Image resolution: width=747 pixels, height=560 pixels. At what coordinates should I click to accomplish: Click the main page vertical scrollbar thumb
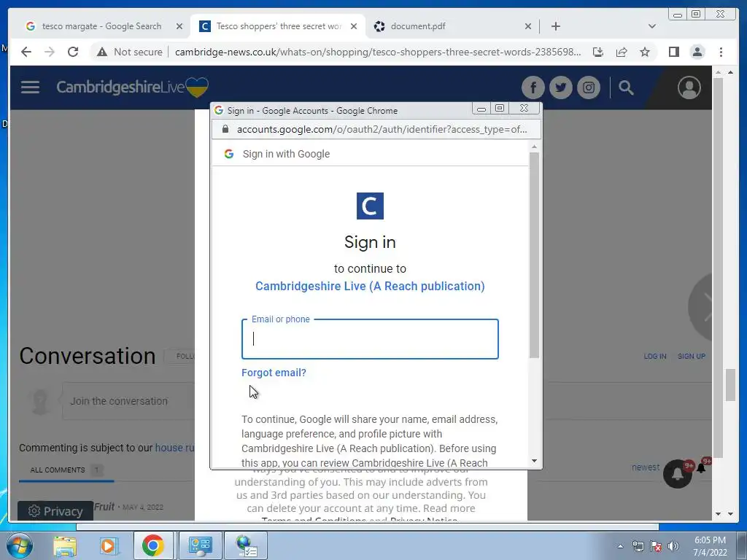coord(731,385)
